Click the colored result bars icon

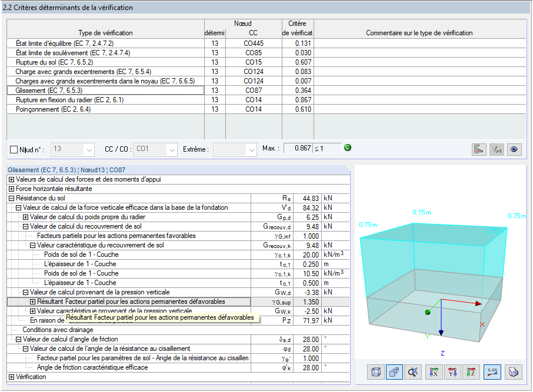coord(479,149)
